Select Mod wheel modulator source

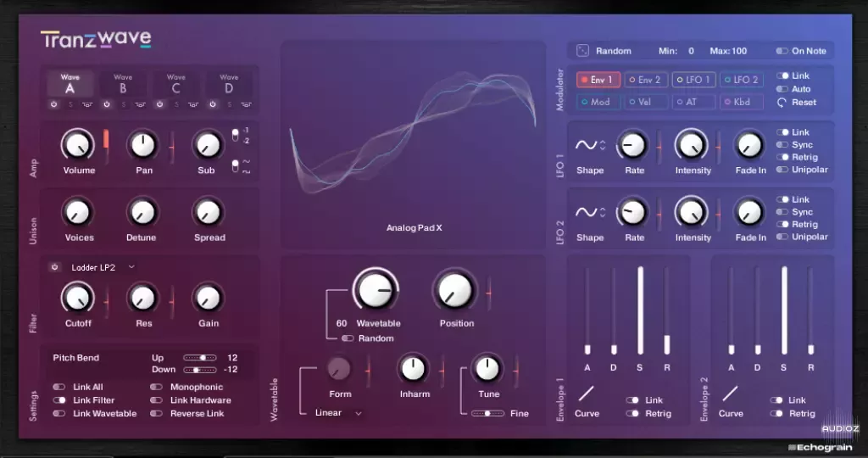(598, 102)
